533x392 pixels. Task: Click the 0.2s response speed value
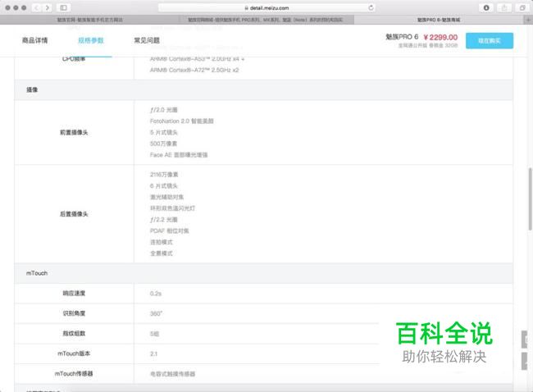pos(156,294)
